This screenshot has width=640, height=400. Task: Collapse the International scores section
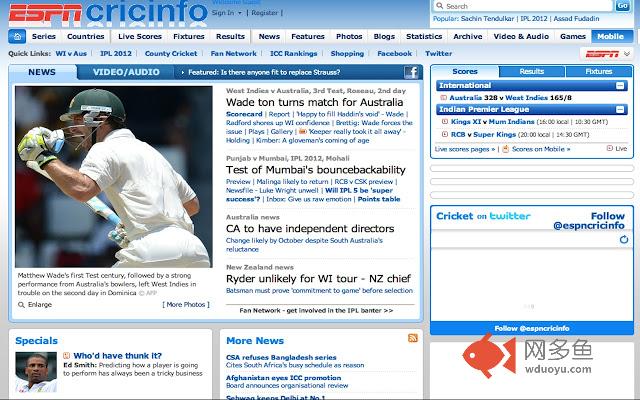click(x=620, y=85)
